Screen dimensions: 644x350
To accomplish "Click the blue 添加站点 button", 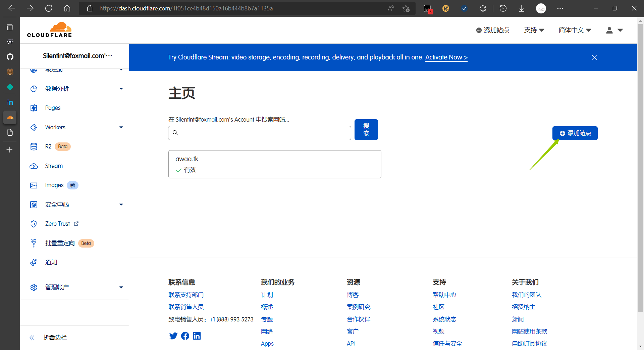I will (575, 133).
